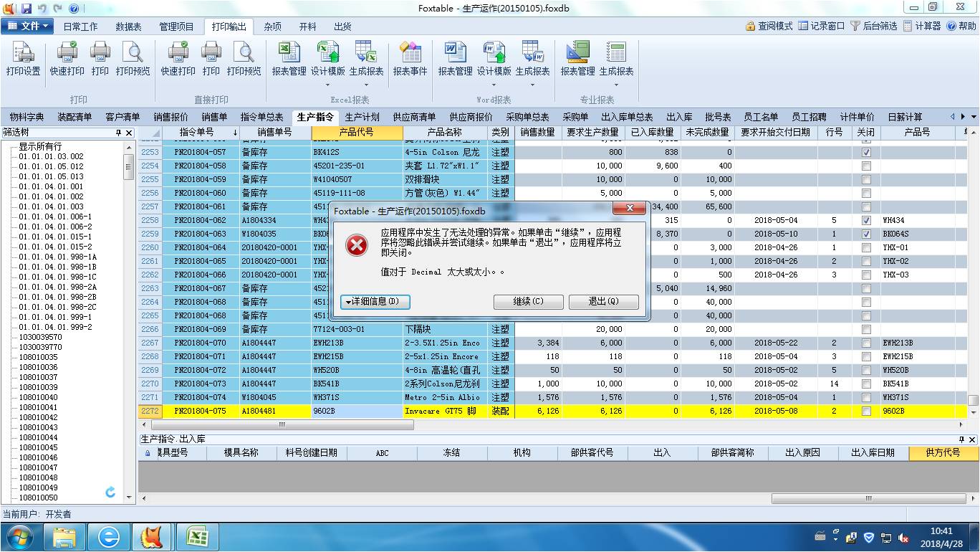Check 关闭 checkbox for EWH213B row
980x552 pixels.
pyautogui.click(x=866, y=343)
